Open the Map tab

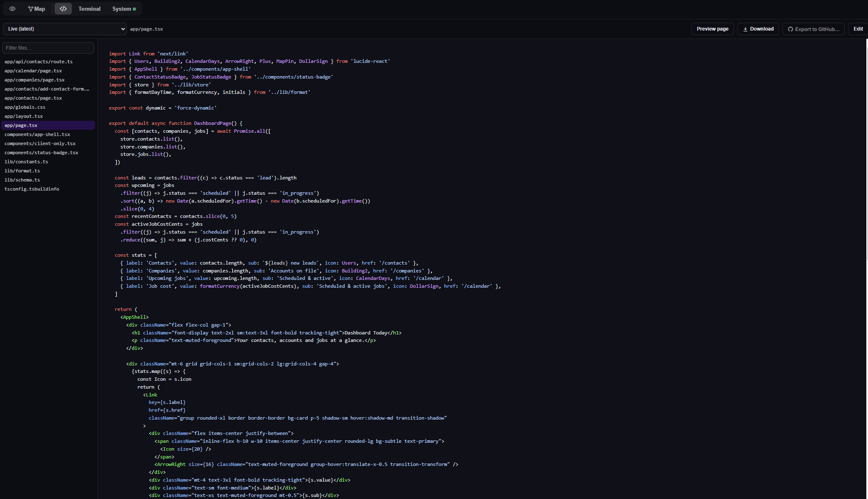(36, 9)
